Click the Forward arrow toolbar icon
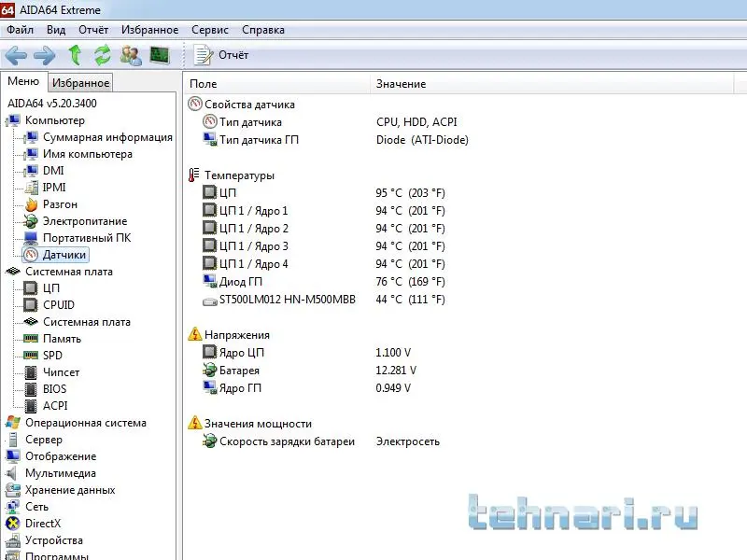This screenshot has width=747, height=560. point(44,56)
